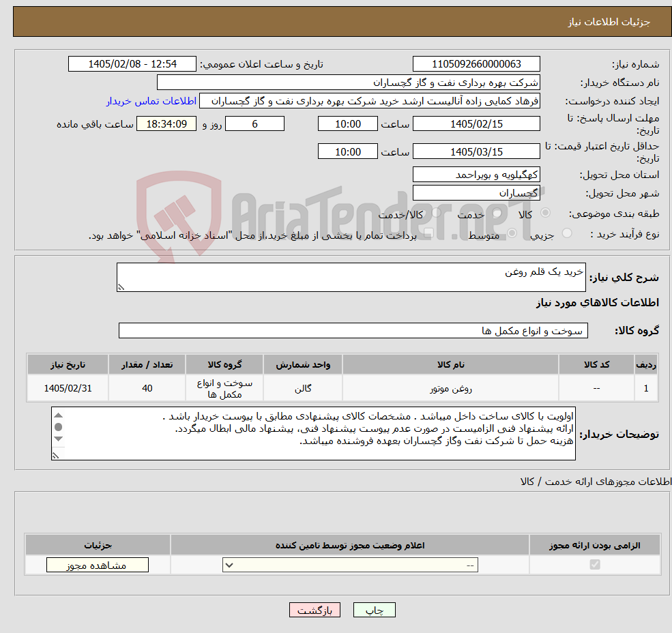Click resize handle of general description textarea
672x633 pixels.
tap(121, 287)
